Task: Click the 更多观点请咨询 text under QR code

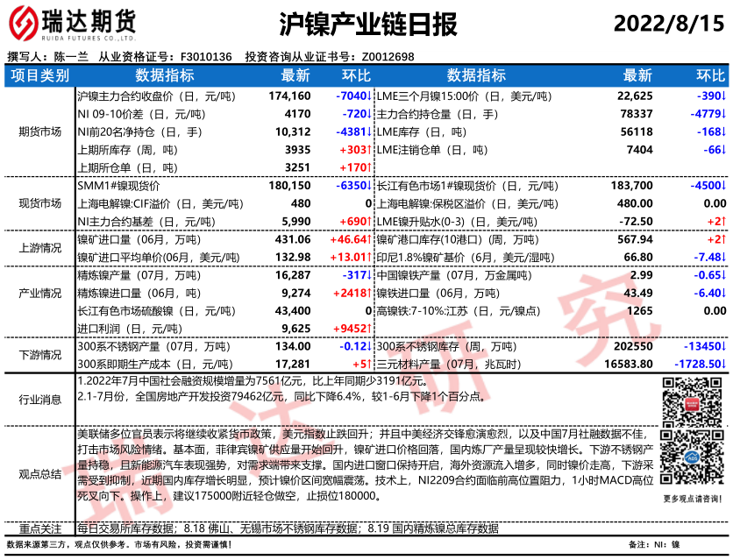Action: [x=690, y=499]
